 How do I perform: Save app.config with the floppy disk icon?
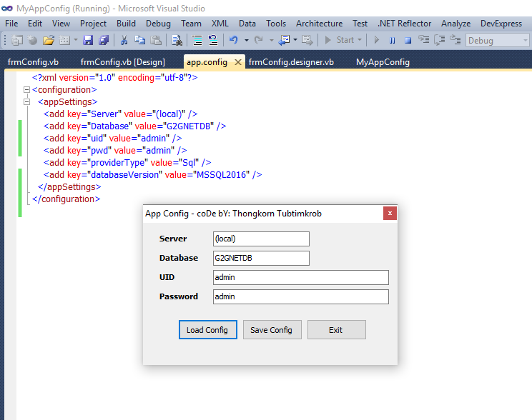pyautogui.click(x=88, y=40)
